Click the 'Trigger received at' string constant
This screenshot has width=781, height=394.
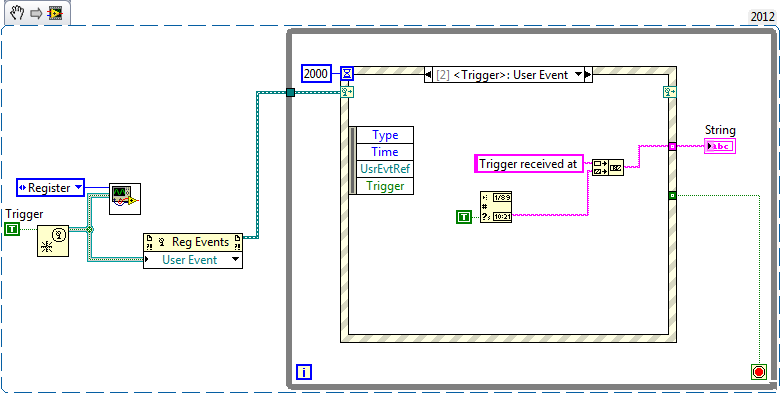(528, 163)
